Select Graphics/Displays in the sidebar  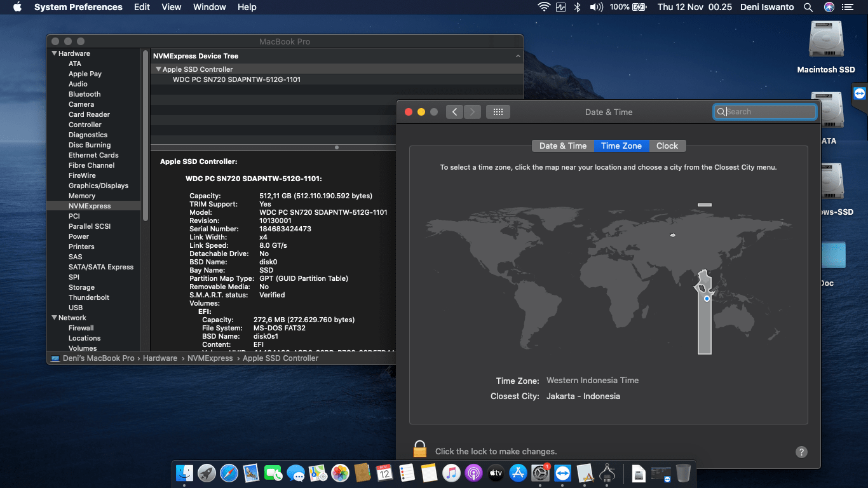[98, 186]
